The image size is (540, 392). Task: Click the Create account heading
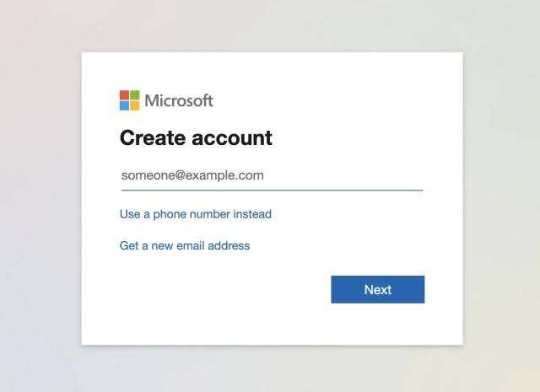[196, 137]
